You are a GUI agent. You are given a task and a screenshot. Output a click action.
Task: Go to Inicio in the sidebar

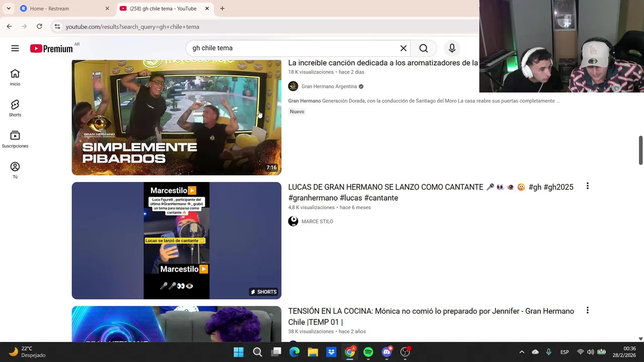pyautogui.click(x=15, y=77)
